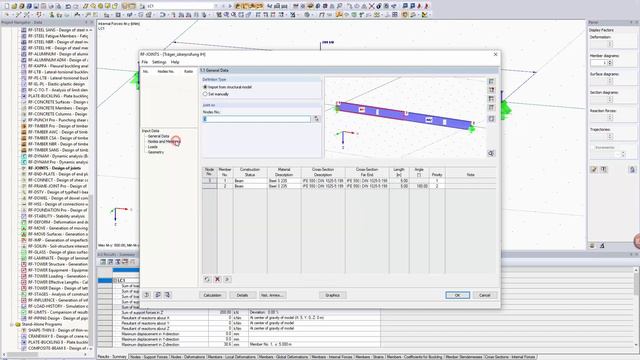Click the undo arrow icon under the members table
640x360 pixels.
pyautogui.click(x=207, y=279)
